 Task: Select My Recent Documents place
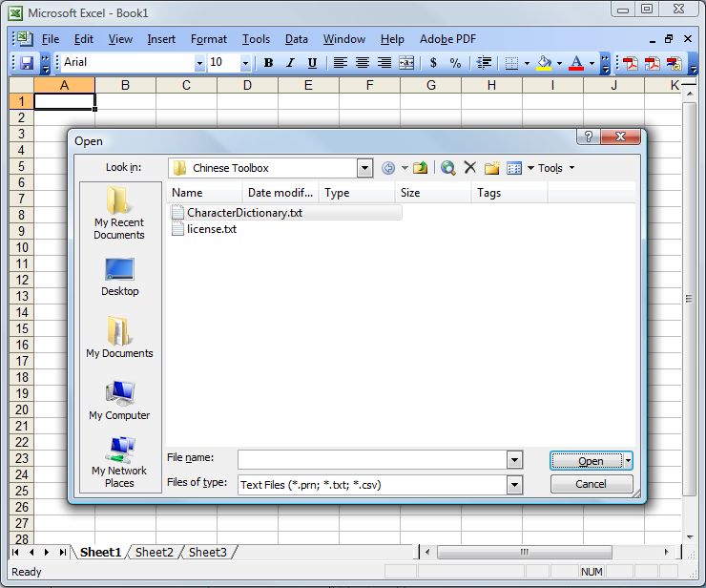(x=119, y=213)
